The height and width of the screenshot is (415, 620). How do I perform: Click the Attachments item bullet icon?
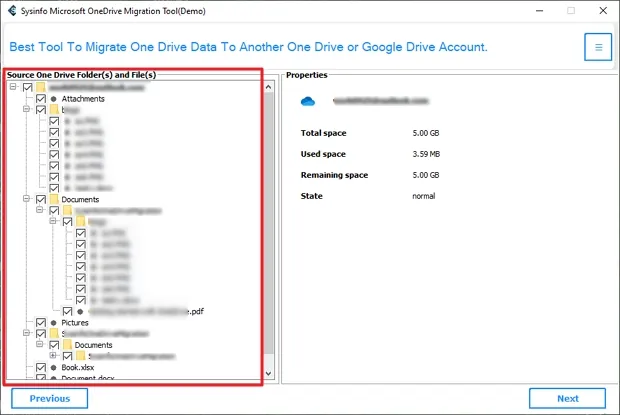pos(53,99)
